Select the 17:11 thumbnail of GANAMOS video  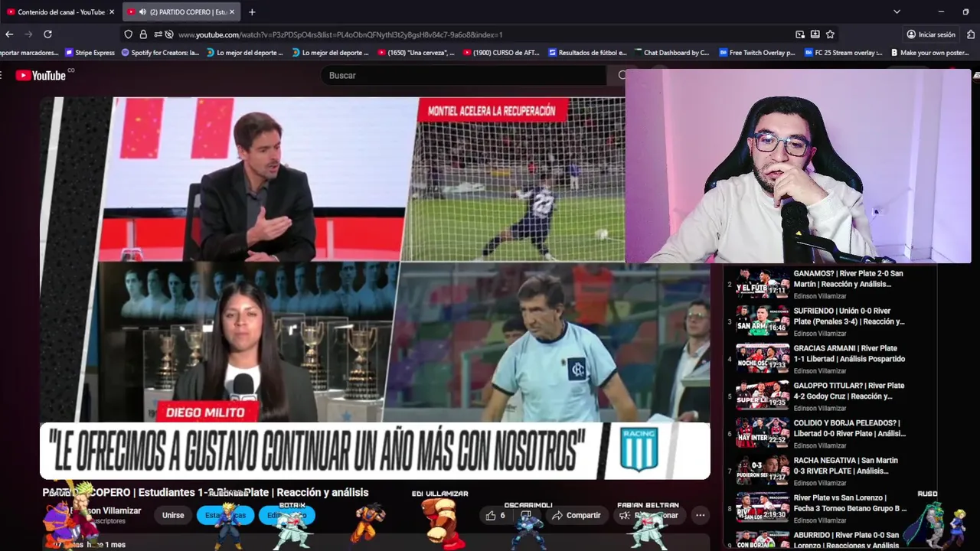pos(763,283)
